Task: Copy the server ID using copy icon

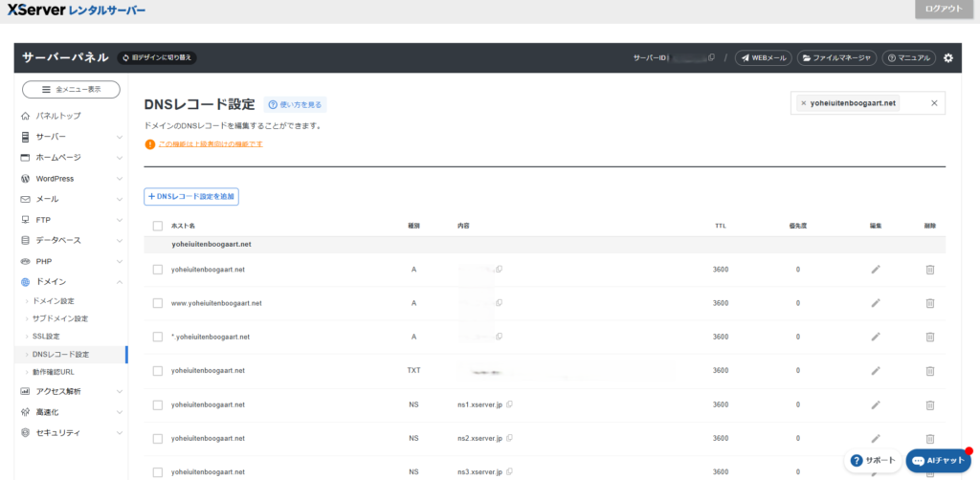Action: pos(711,58)
